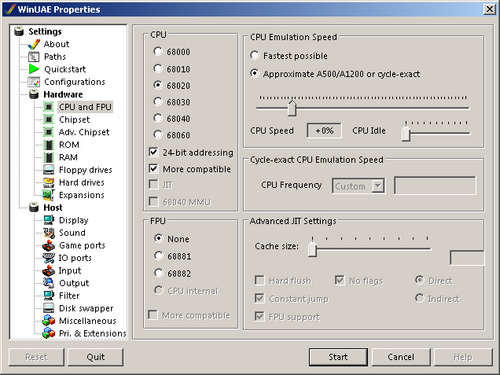The height and width of the screenshot is (375, 500).
Task: Click the Configurations icon
Action: 34,82
